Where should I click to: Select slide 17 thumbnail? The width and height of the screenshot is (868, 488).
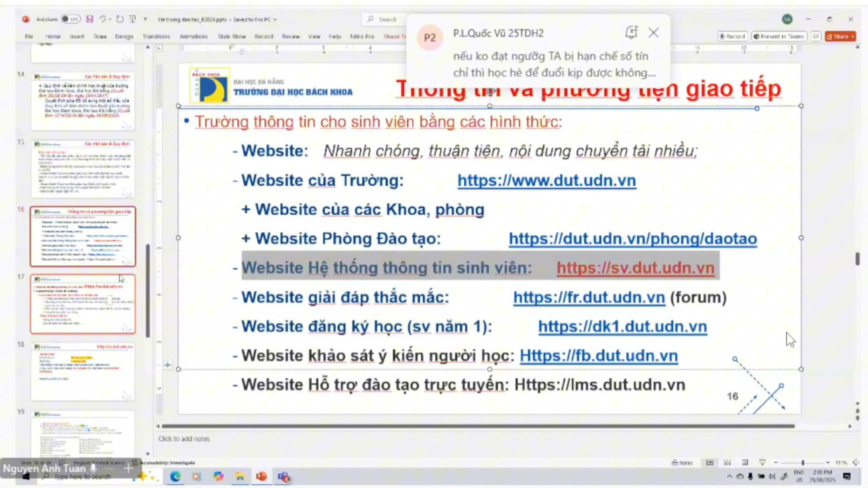coord(83,304)
